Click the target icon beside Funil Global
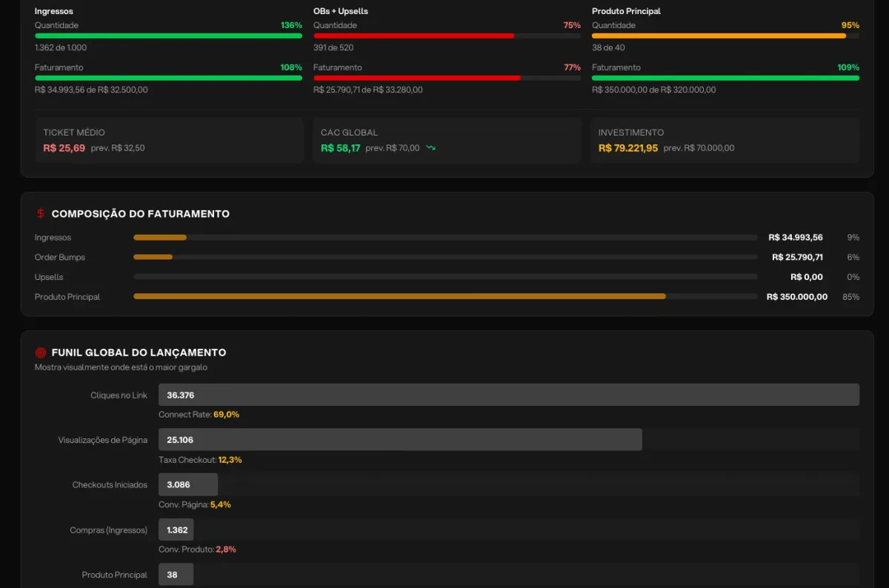889x588 pixels. point(41,353)
